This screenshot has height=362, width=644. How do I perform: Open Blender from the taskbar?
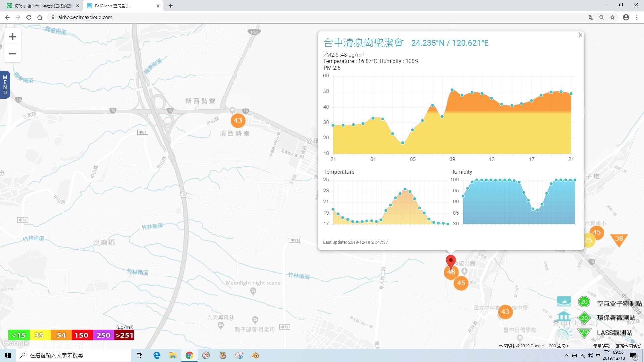255,355
